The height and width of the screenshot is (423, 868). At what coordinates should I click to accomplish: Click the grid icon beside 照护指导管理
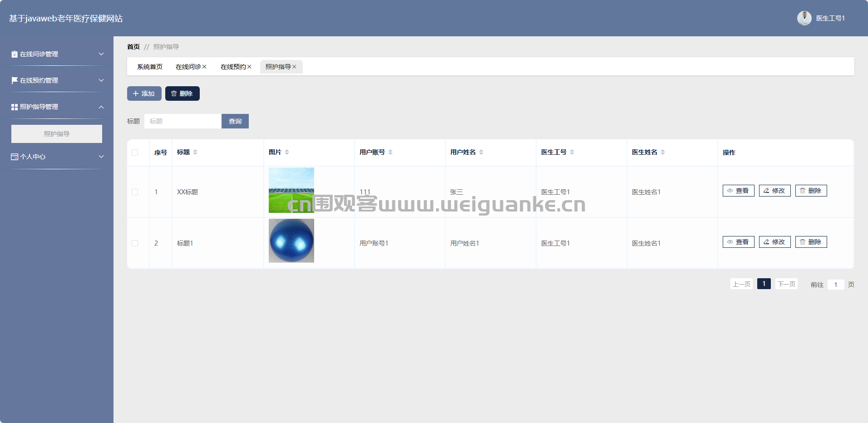[x=15, y=107]
